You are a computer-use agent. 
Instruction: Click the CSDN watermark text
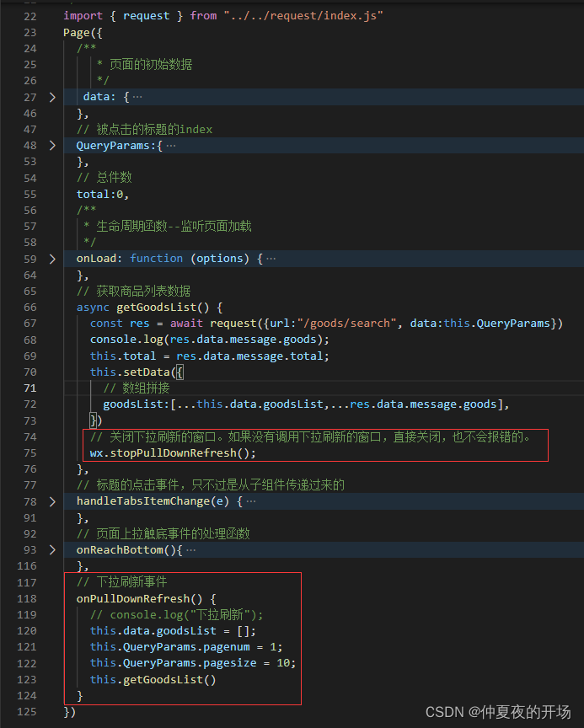pyautogui.click(x=498, y=711)
